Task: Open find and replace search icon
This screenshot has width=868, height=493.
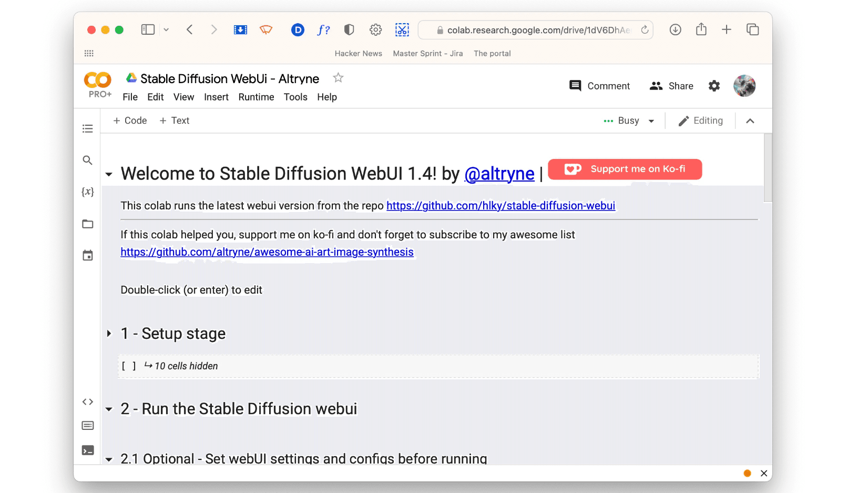Action: pyautogui.click(x=88, y=160)
